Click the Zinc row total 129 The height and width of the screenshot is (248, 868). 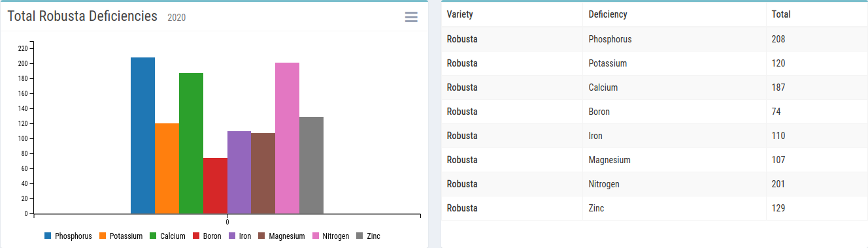778,208
